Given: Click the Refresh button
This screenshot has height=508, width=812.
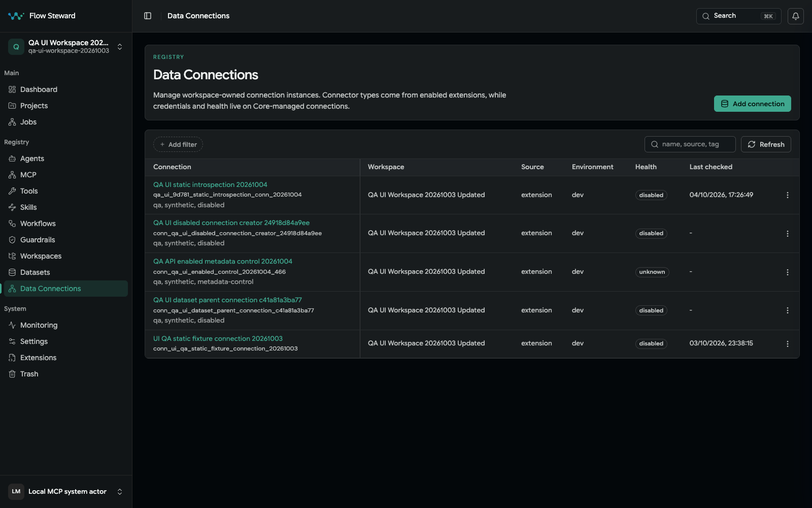Looking at the screenshot, I should pyautogui.click(x=766, y=144).
